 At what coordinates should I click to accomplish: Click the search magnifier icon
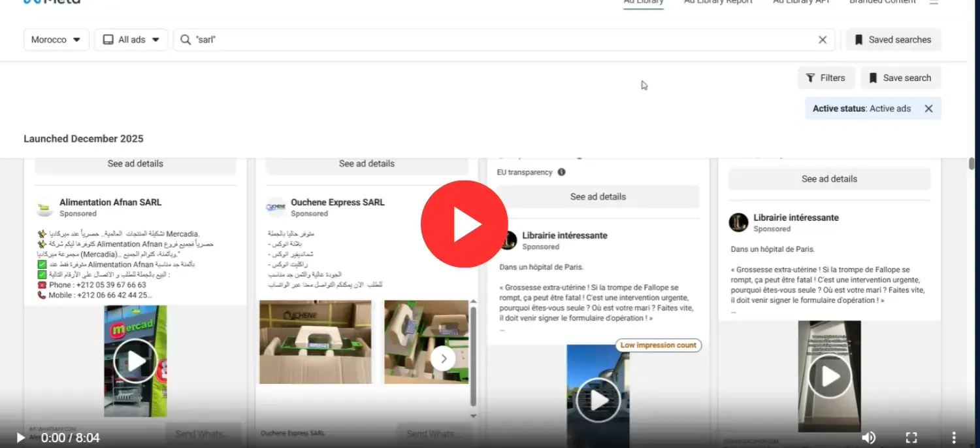coord(186,39)
